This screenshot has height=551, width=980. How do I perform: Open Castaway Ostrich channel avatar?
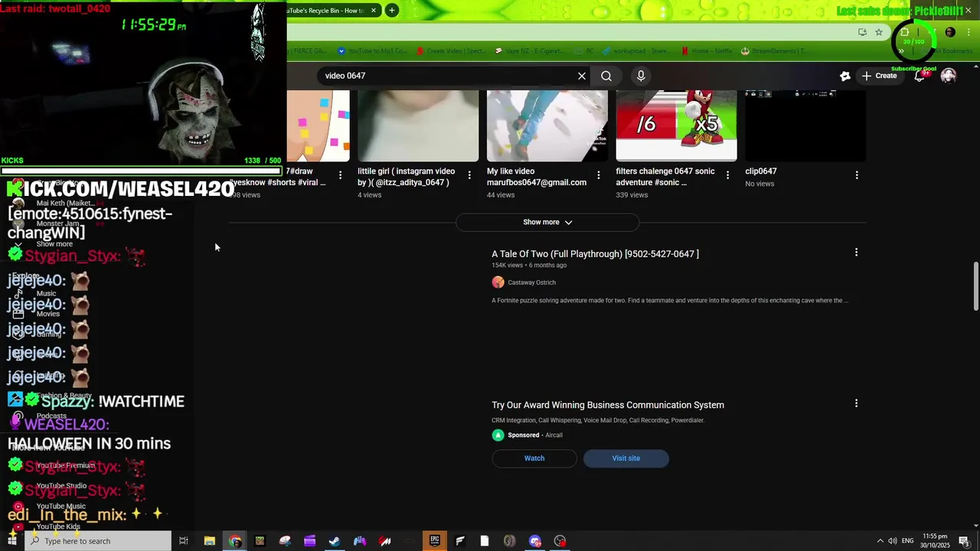click(498, 282)
